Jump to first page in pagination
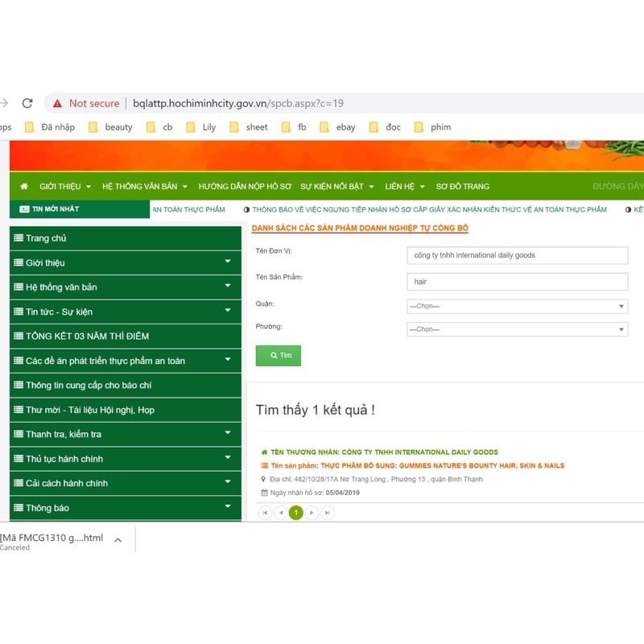This screenshot has height=644, width=644. coord(265,513)
